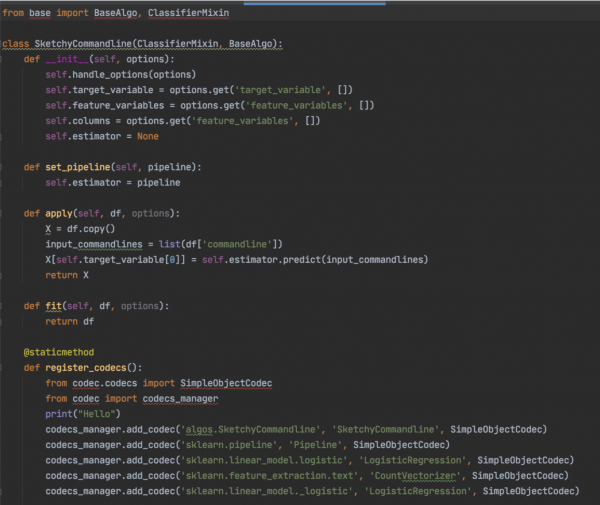Click the class name SketchyCommandLine in class definition
Screen dimensions: 600x505
point(83,44)
